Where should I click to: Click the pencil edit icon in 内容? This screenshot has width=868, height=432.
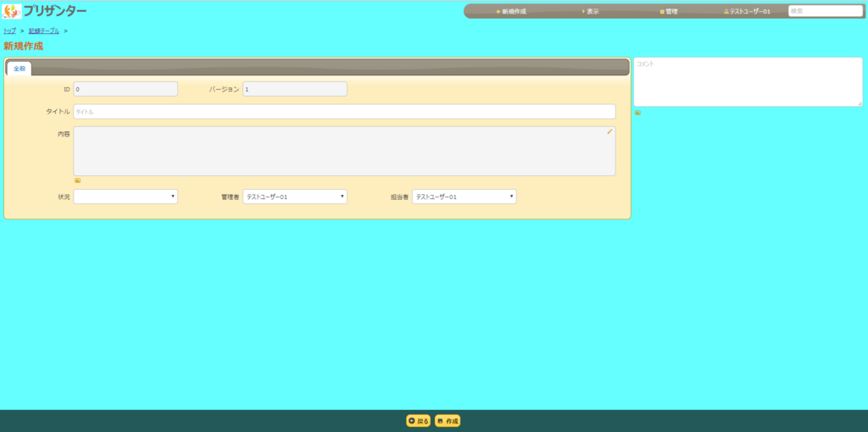[x=609, y=131]
